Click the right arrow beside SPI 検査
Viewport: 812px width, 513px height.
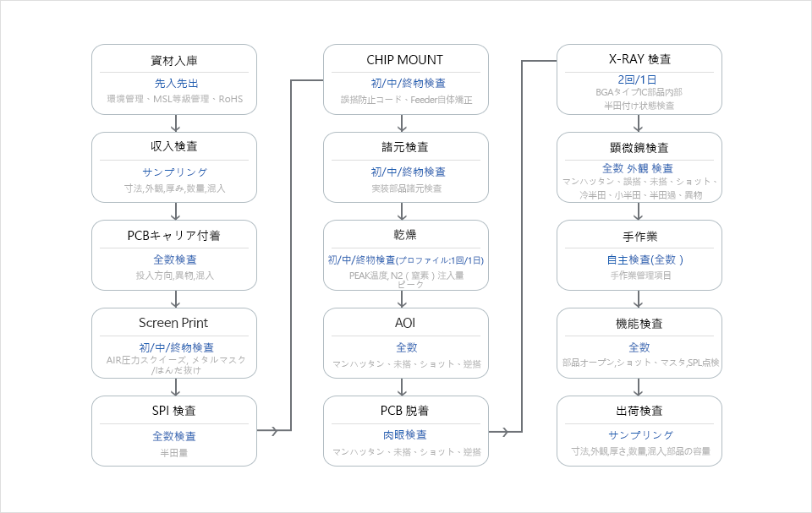274,431
